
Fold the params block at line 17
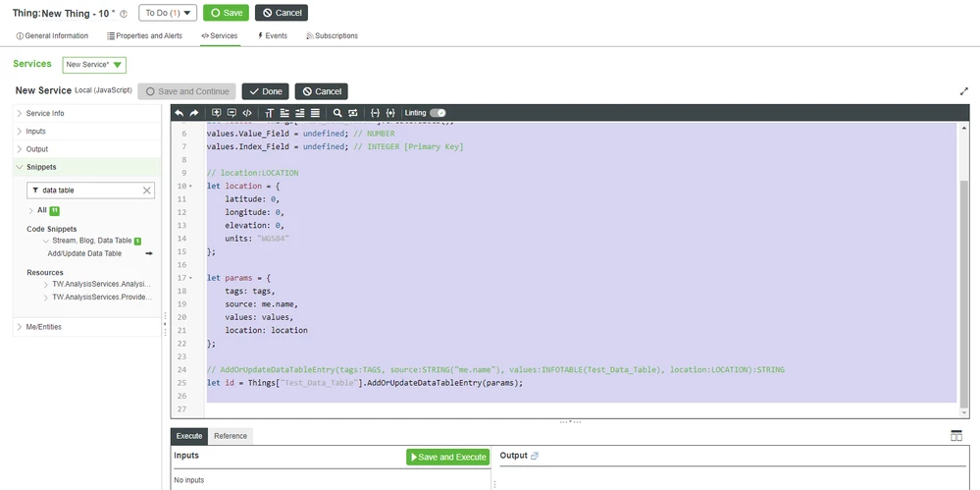pos(190,278)
